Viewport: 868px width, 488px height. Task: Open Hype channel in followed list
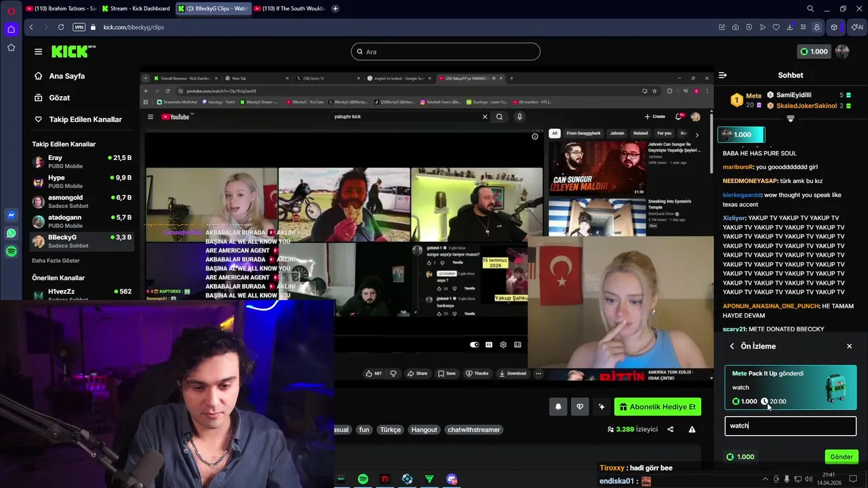82,182
